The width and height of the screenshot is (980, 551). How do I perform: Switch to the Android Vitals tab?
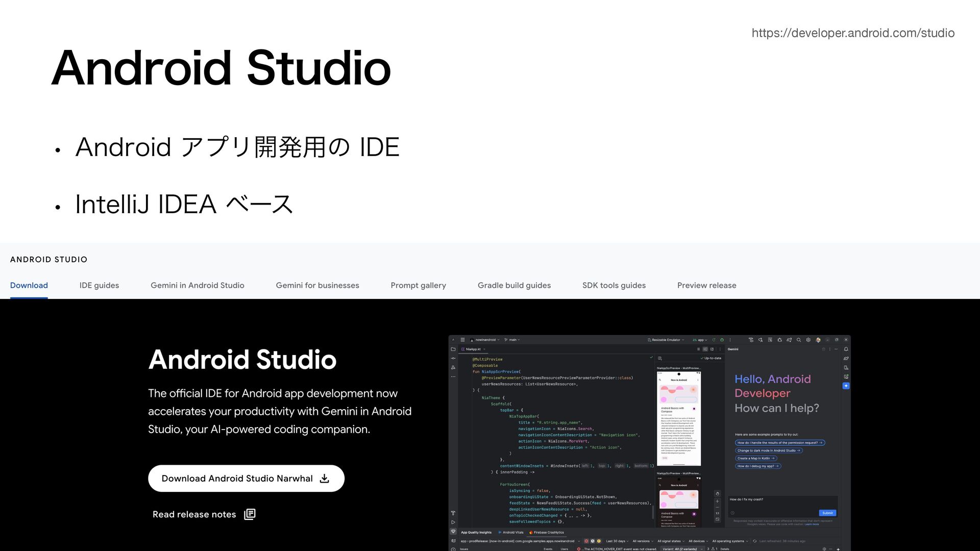pos(510,532)
